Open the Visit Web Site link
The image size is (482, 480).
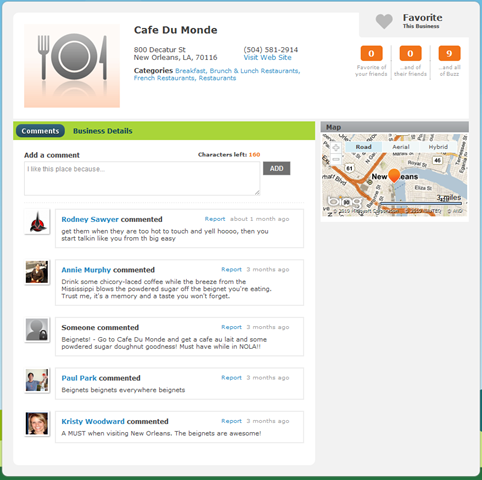pyautogui.click(x=267, y=58)
